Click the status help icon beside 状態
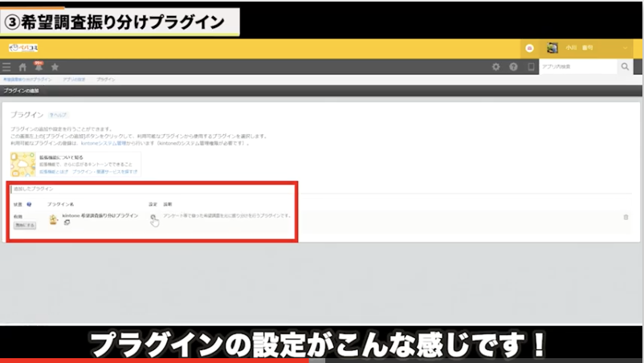The image size is (644, 363). [30, 204]
